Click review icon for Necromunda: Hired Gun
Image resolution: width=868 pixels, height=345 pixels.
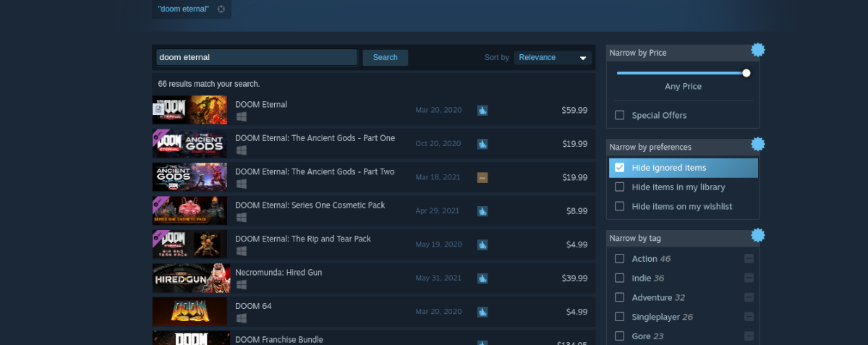(482, 278)
